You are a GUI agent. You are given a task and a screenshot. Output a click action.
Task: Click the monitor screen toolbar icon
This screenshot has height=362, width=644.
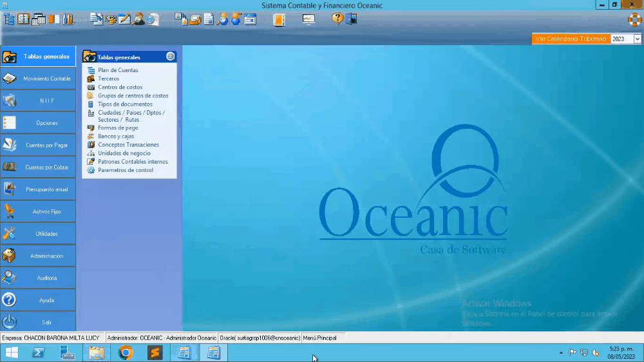(308, 19)
